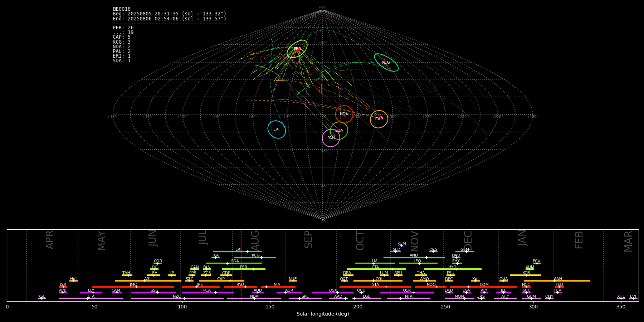Click the 'CAP: 5' count in legend

122,37
